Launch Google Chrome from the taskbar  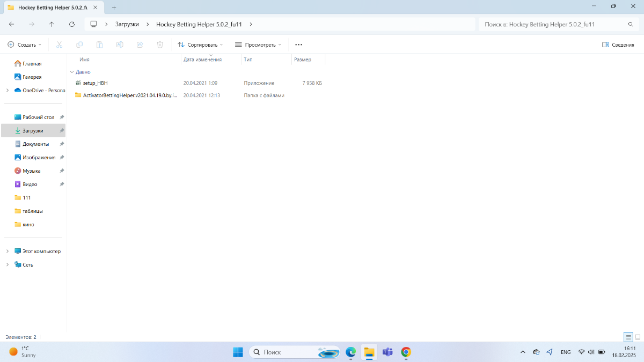point(406,352)
